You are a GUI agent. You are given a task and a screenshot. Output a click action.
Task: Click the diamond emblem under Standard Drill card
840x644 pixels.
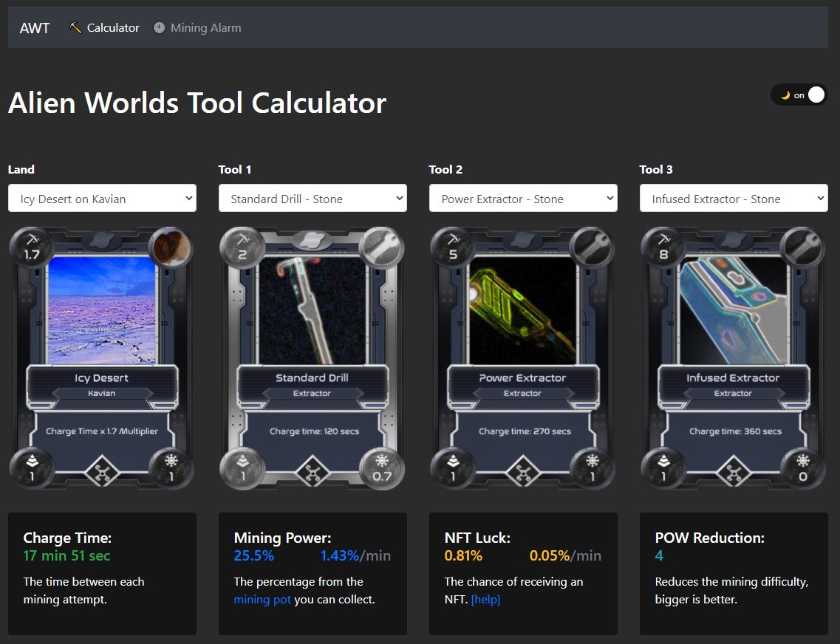pyautogui.click(x=313, y=472)
